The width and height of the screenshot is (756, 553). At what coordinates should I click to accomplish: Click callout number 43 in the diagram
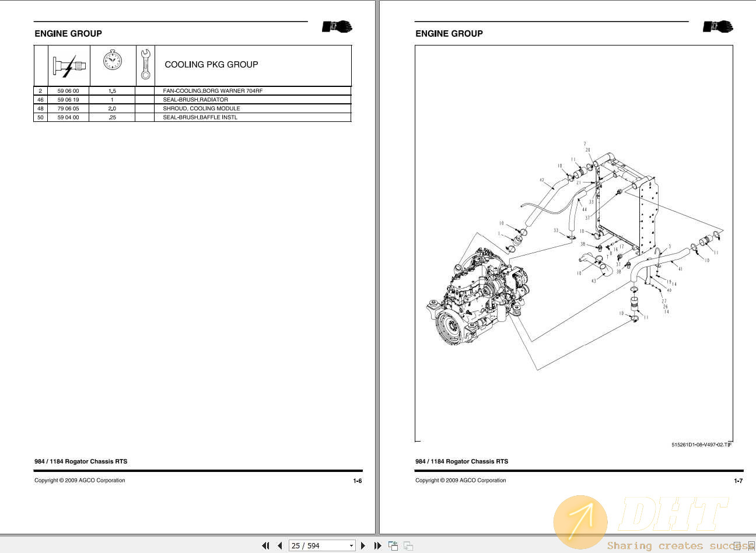click(x=594, y=281)
